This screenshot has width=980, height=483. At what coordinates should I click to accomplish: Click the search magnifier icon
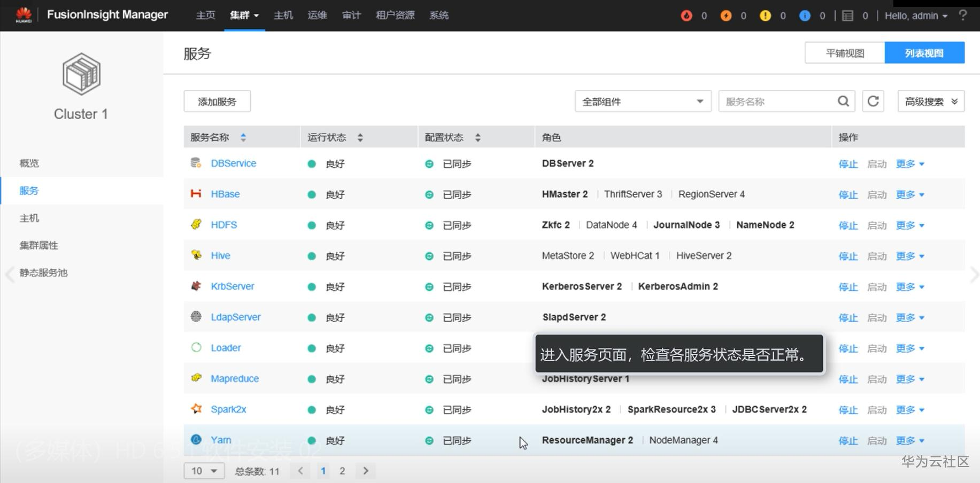tap(843, 101)
